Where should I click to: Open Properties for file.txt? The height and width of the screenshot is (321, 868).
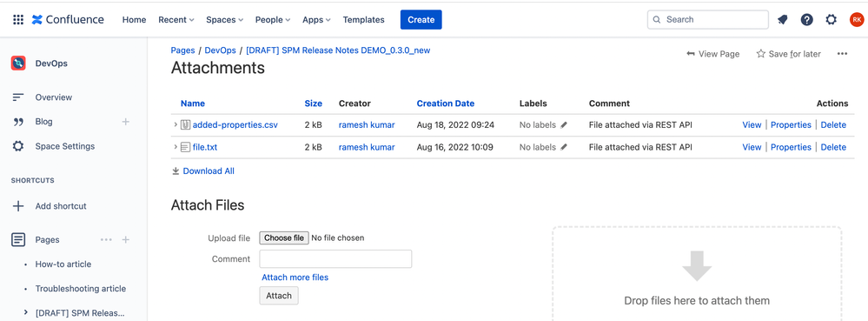[791, 148]
